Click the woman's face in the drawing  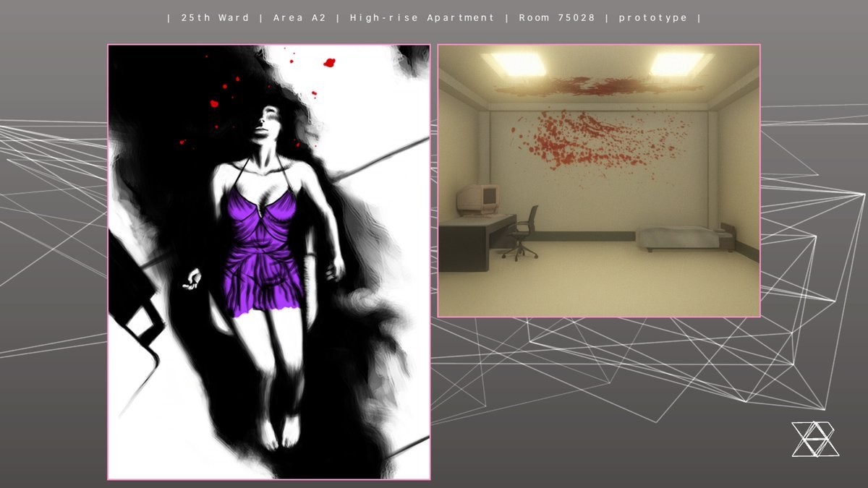tap(266, 121)
